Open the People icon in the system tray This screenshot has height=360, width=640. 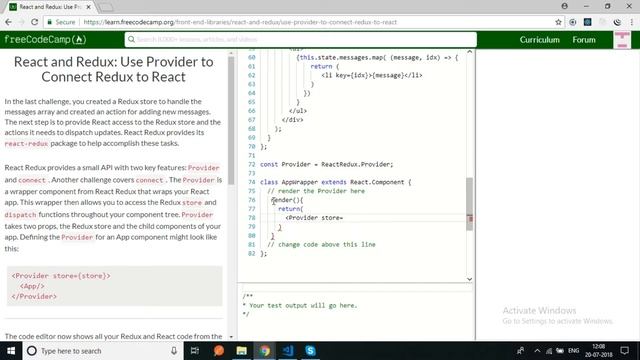pyautogui.click(x=520, y=351)
